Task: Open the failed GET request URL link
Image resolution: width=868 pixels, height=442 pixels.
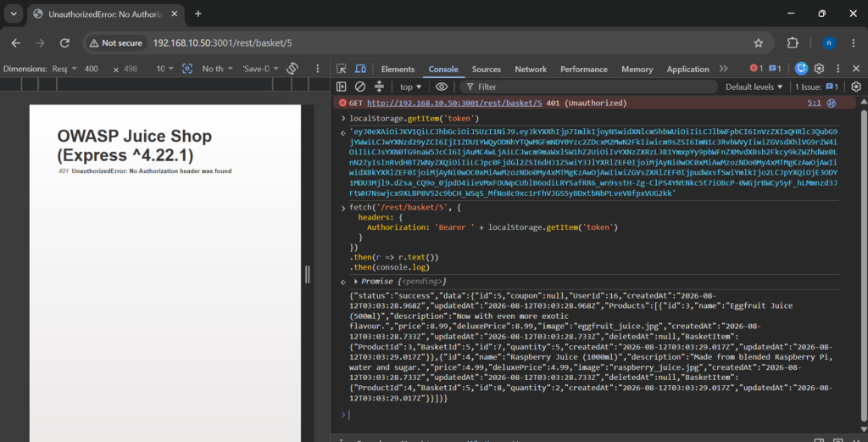Action: point(454,103)
